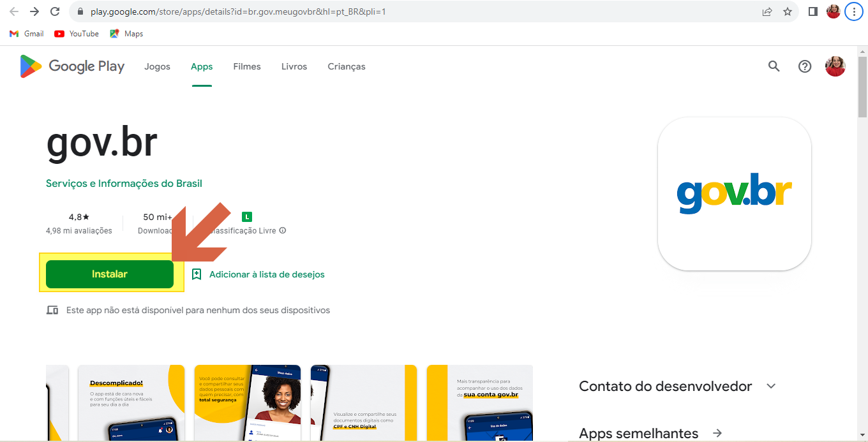Bookmark this page with the star icon
This screenshot has width=868, height=442.
click(788, 11)
